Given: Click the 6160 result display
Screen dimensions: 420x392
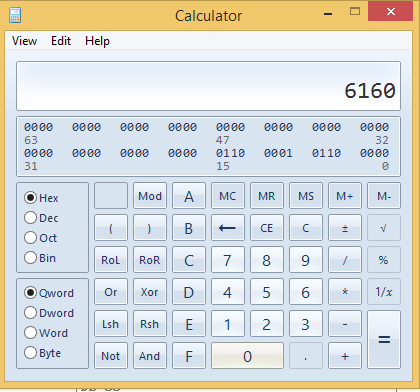Looking at the screenshot, I should pos(208,86).
